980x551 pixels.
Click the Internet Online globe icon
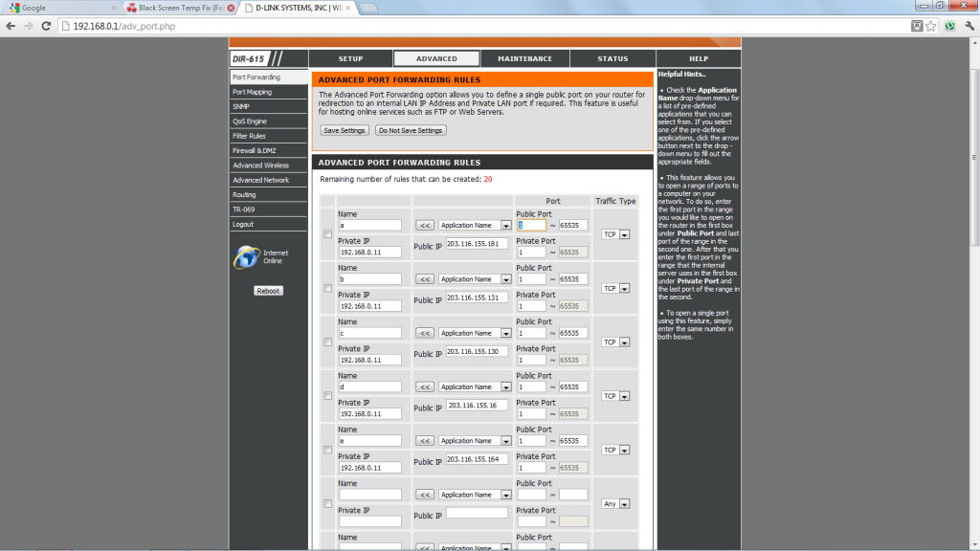point(246,256)
